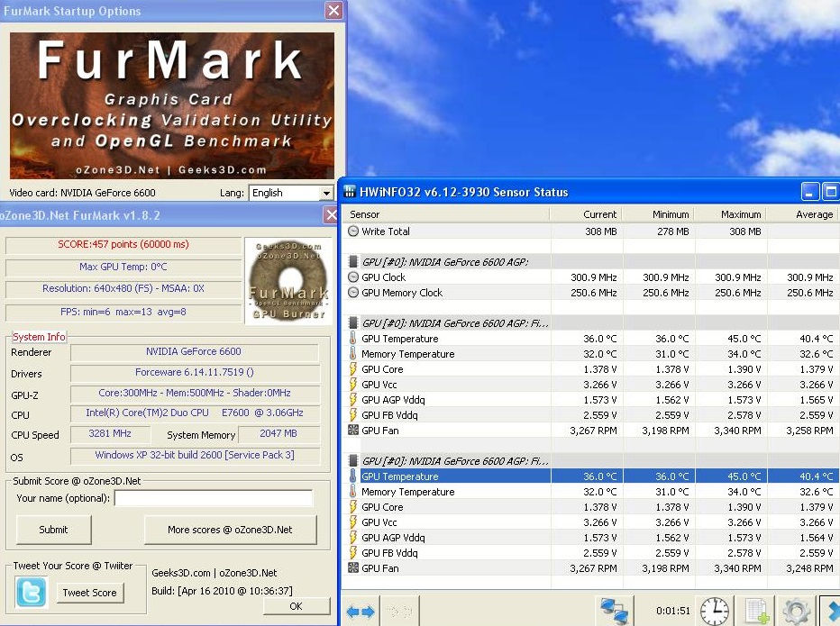
Task: Click the Your name input field
Action: click(x=214, y=498)
